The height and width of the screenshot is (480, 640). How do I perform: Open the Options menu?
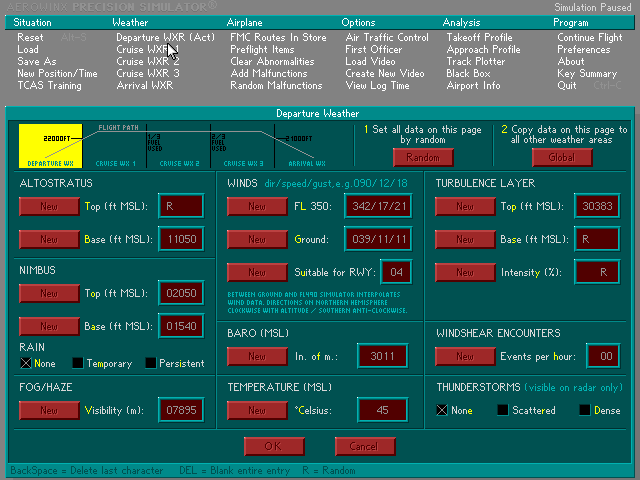(x=358, y=22)
